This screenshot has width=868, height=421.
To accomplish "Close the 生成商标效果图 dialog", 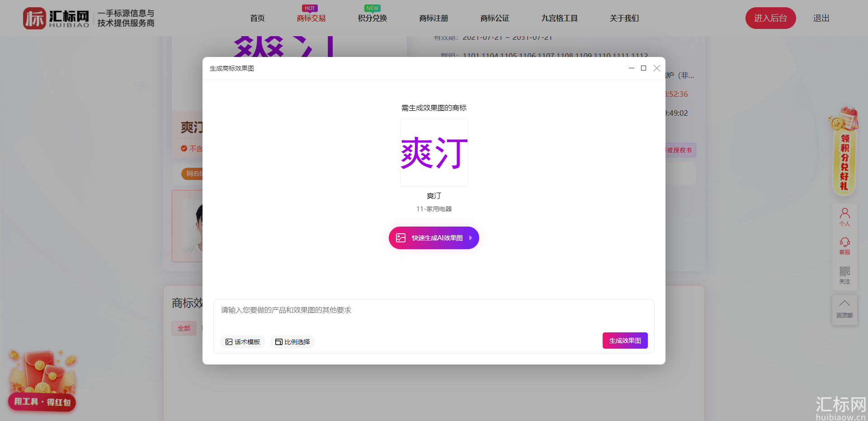I will [x=657, y=68].
